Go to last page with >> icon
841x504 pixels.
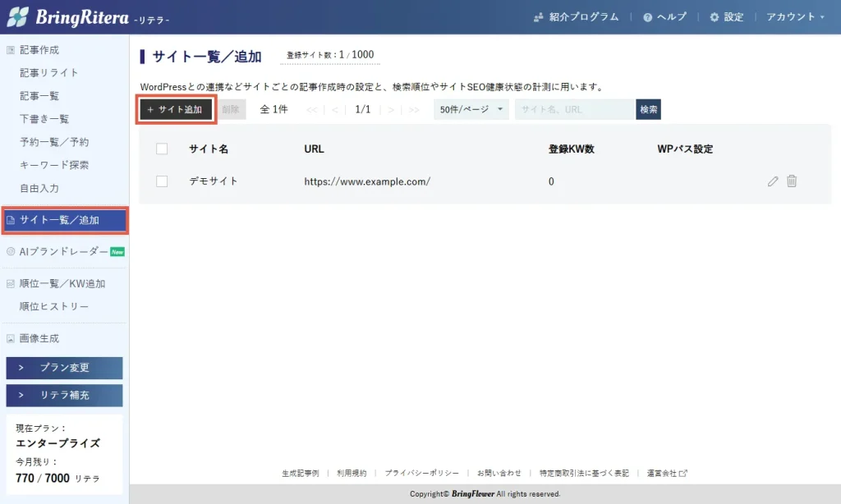coord(414,109)
